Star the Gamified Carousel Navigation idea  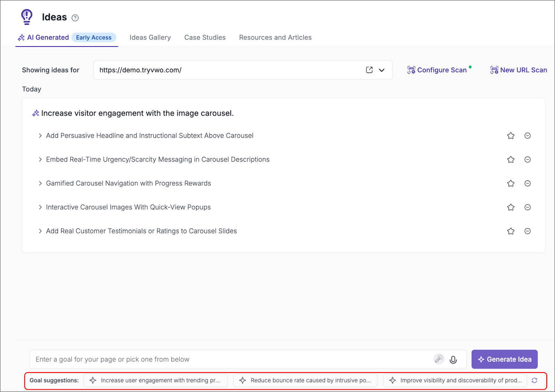click(511, 184)
